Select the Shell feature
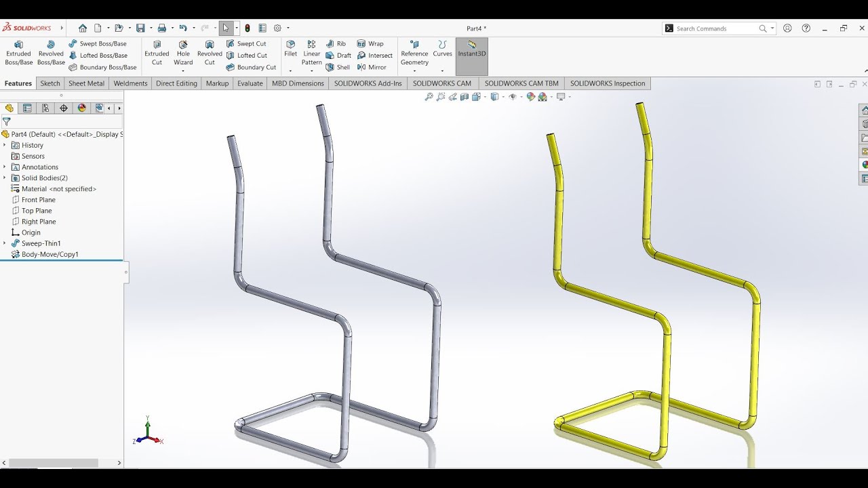868x488 pixels. tap(338, 67)
